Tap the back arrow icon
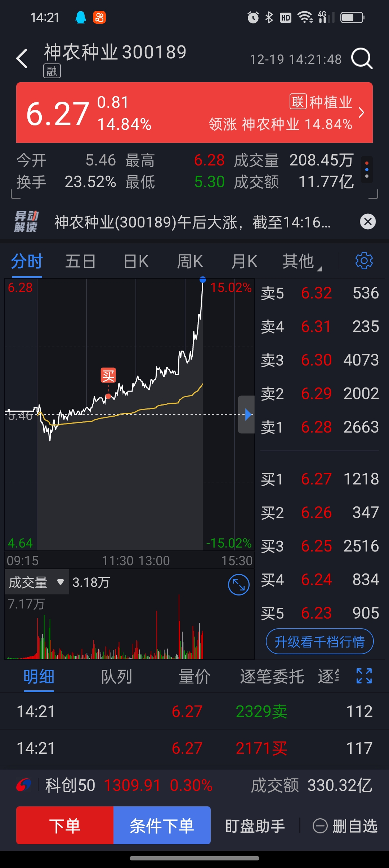The width and height of the screenshot is (389, 868). 22,58
